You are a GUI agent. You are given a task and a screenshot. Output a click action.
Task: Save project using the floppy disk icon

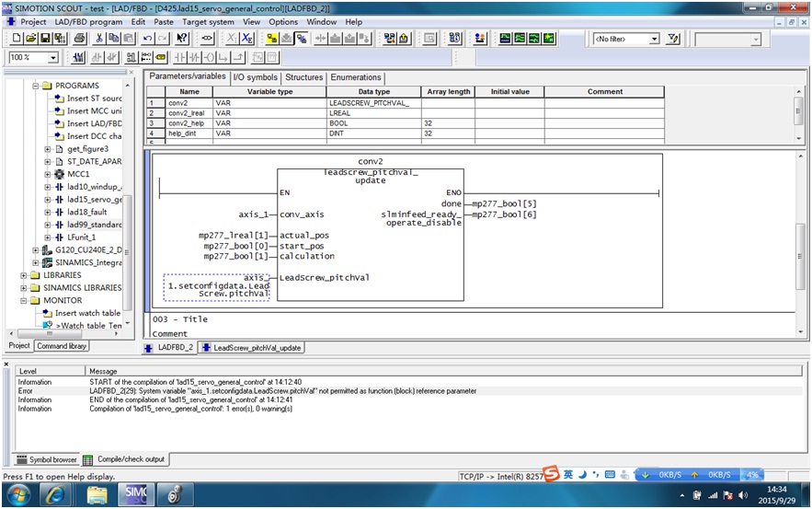[45, 39]
